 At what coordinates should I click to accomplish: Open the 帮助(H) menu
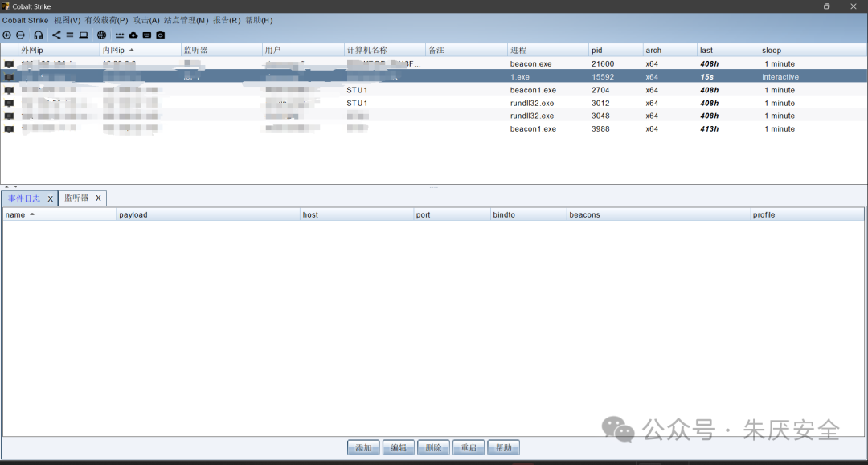[259, 20]
